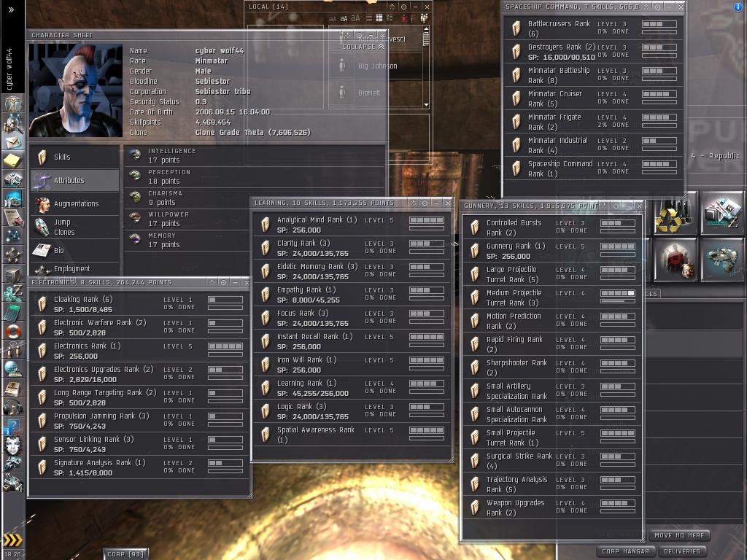Select smallest aA font size in Local
This screenshot has width=747, height=560.
(x=333, y=18)
